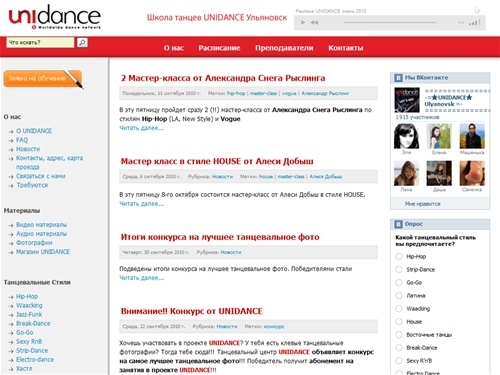
Task: Click the VKontakte icon in Мы ВКонтакте header
Action: 398,78
